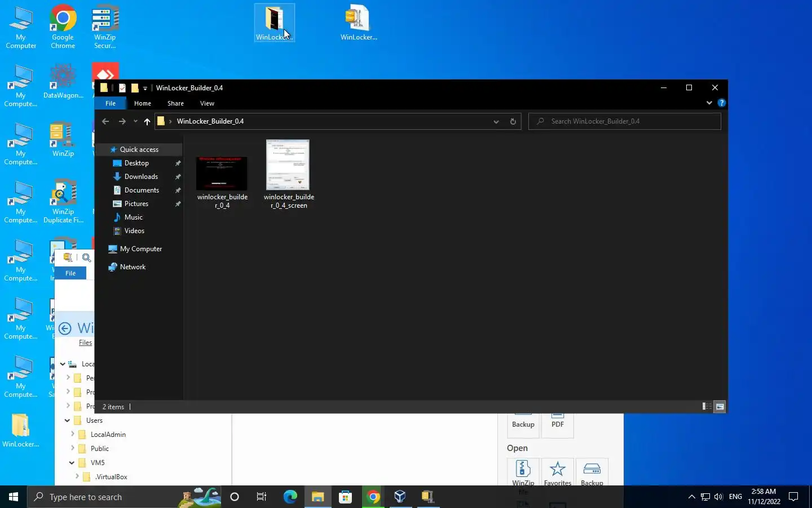The image size is (812, 508).
Task: Open the File tab in WinZip window
Action: [x=70, y=273]
